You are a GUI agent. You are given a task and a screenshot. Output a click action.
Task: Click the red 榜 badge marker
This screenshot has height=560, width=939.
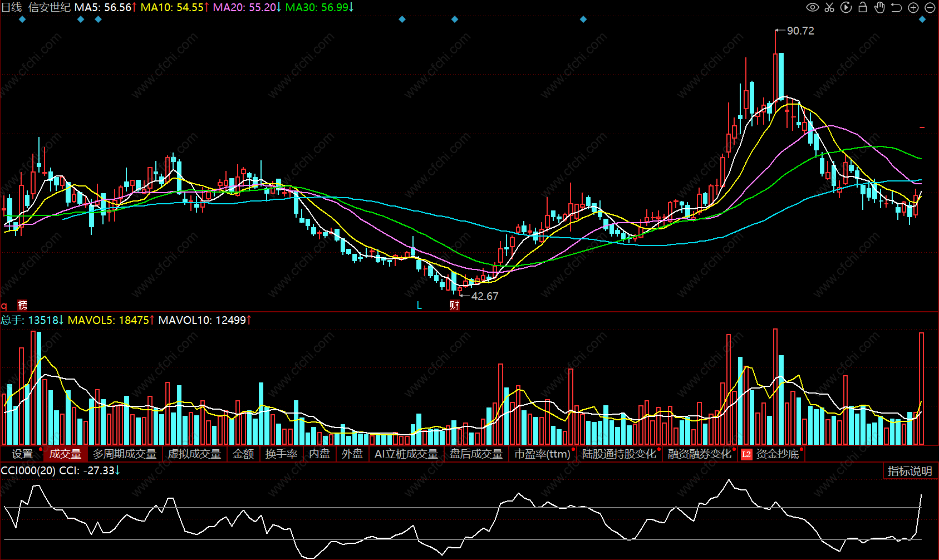pyautogui.click(x=22, y=305)
